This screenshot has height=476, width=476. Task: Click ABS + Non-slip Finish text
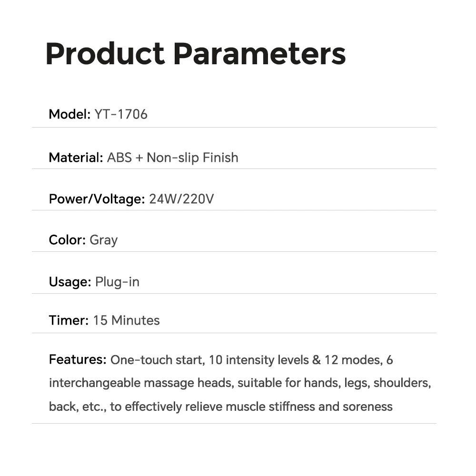point(172,158)
